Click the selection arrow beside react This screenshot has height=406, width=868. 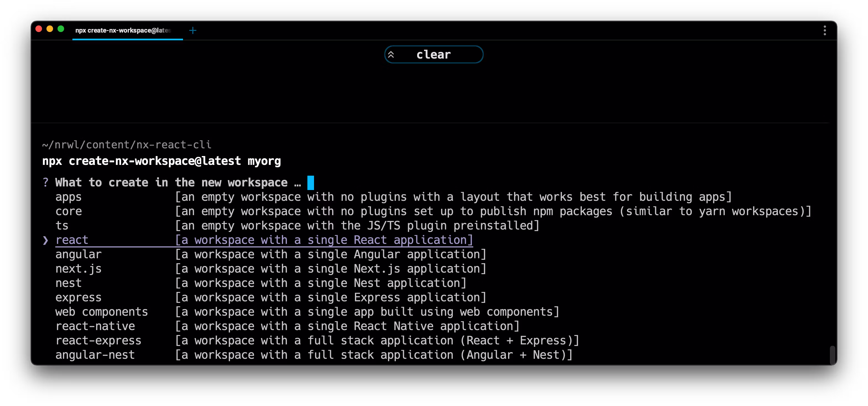[46, 240]
